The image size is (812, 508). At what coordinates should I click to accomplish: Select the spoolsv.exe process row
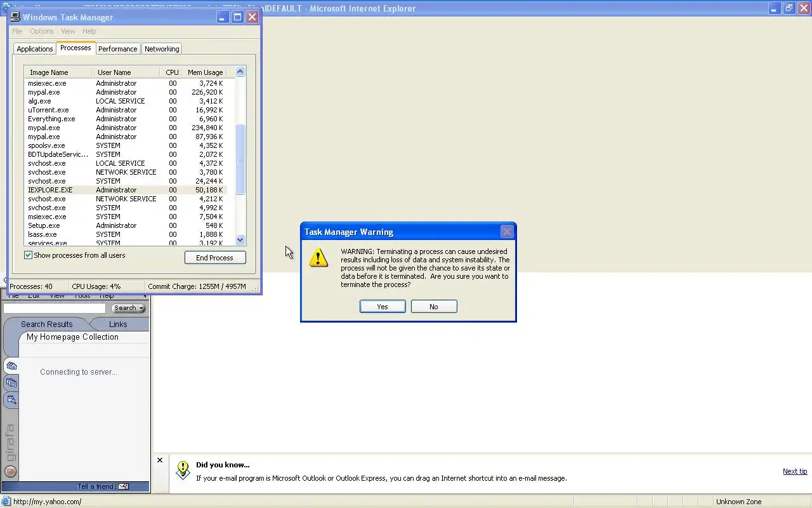(126, 145)
